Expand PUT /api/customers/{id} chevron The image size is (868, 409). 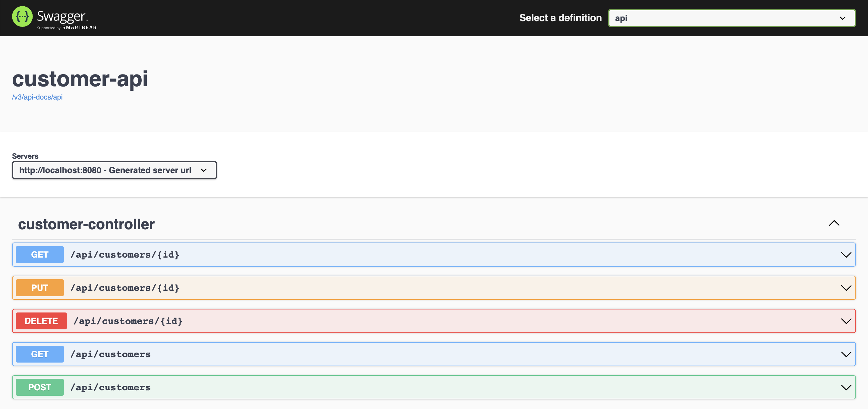point(846,288)
